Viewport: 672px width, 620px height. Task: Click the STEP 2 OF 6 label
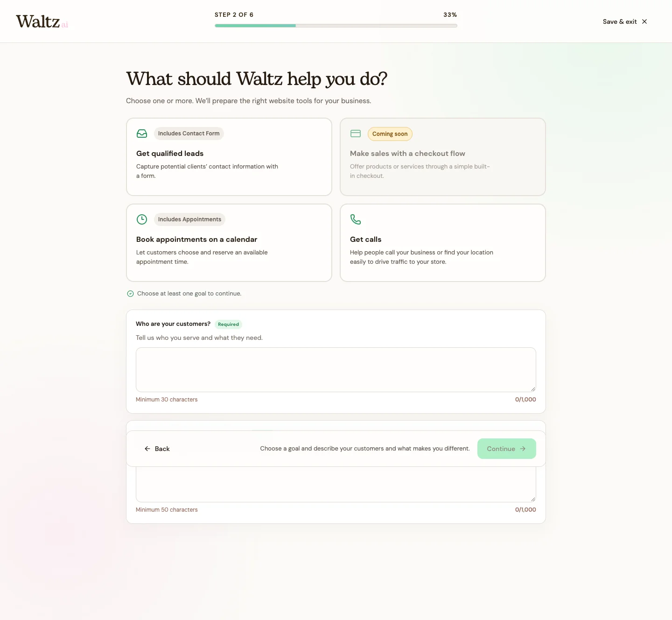tap(234, 15)
